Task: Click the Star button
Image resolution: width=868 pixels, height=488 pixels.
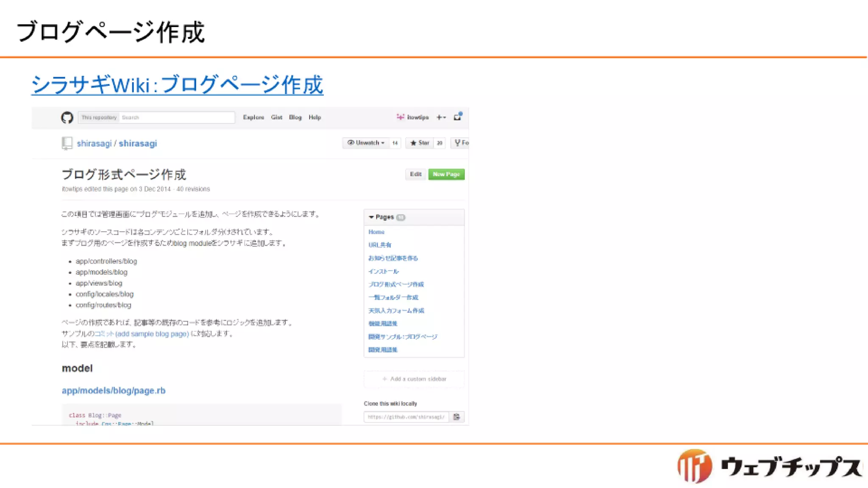Action: tap(420, 143)
